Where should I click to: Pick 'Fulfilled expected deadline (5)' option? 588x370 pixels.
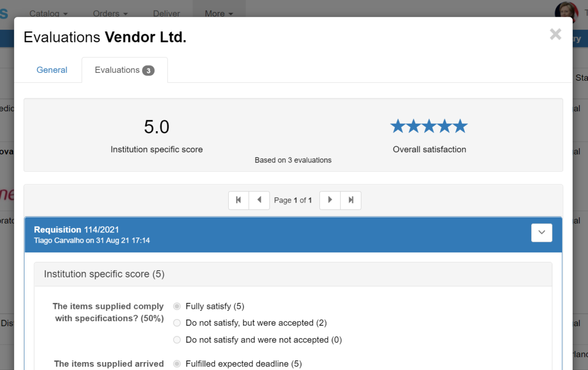(177, 364)
